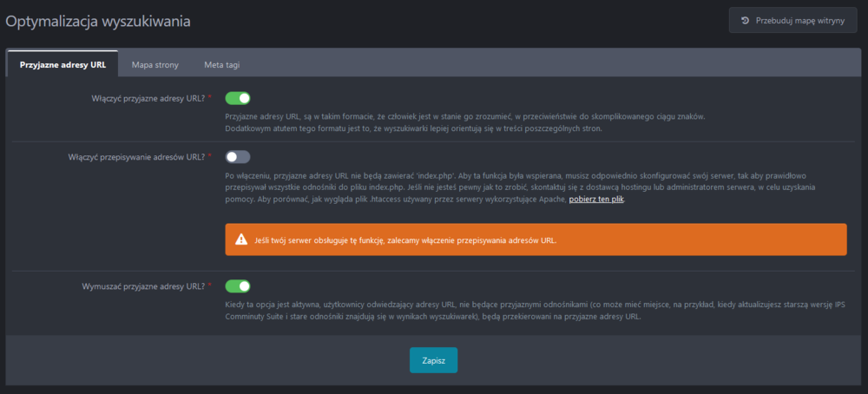
Task: Click the 'Włączyć przepisywanie adresów URL?' label
Action: tap(136, 157)
